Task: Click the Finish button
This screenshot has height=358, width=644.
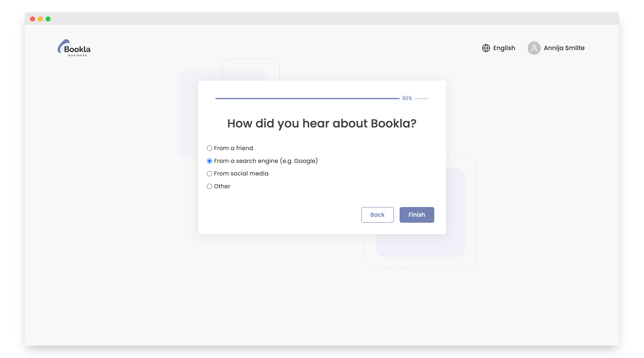Action: 416,215
